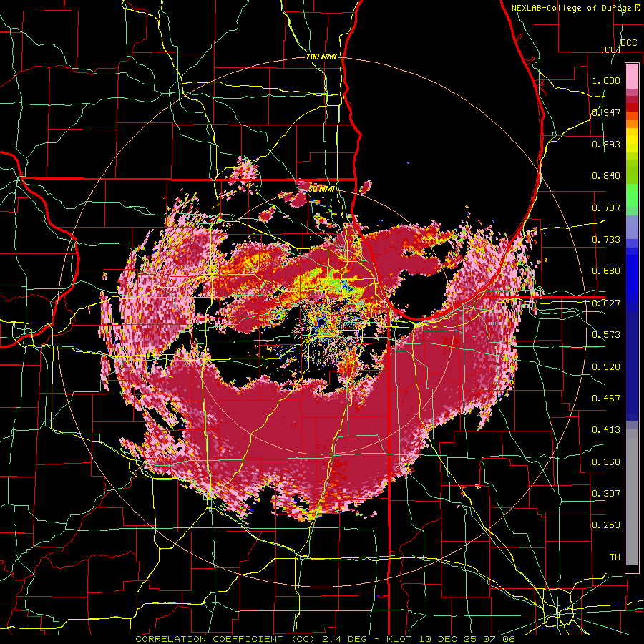The height and width of the screenshot is (644, 644).
Task: Click the 100 NMI range ring label
Action: pyautogui.click(x=321, y=57)
